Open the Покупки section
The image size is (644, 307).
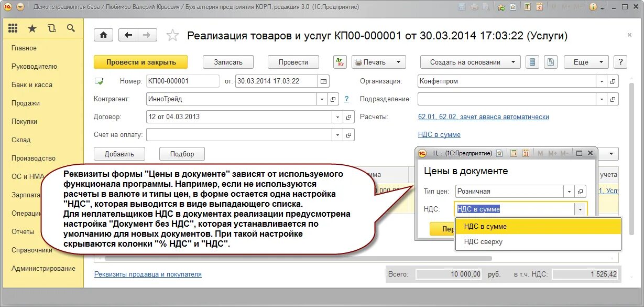(24, 122)
